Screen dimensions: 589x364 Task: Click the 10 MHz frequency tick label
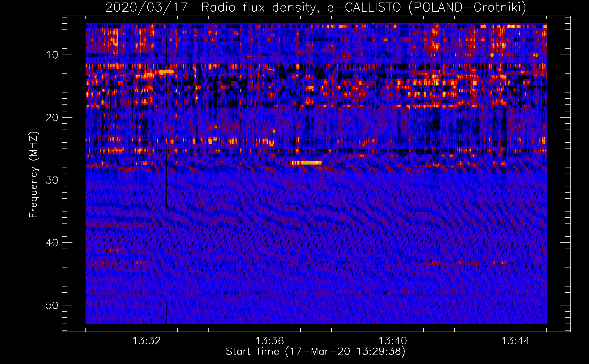point(52,55)
